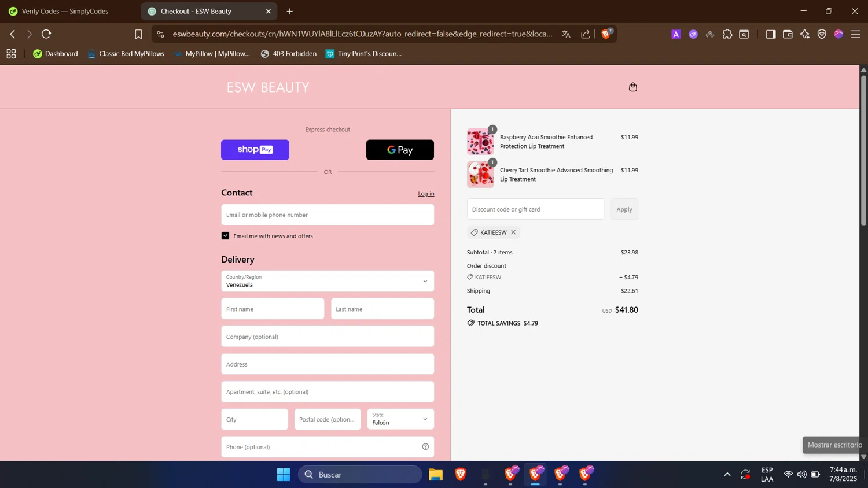The width and height of the screenshot is (868, 488).
Task: Click the Phone (optional) field
Action: tap(328, 447)
